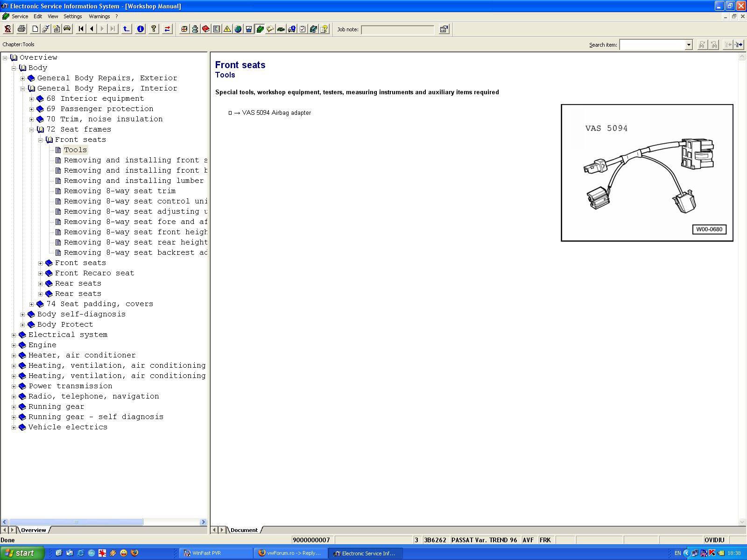Viewport: 747px width, 560px height.
Task: Click the tree panel horizontal scrollbar thumb
Action: point(76,522)
